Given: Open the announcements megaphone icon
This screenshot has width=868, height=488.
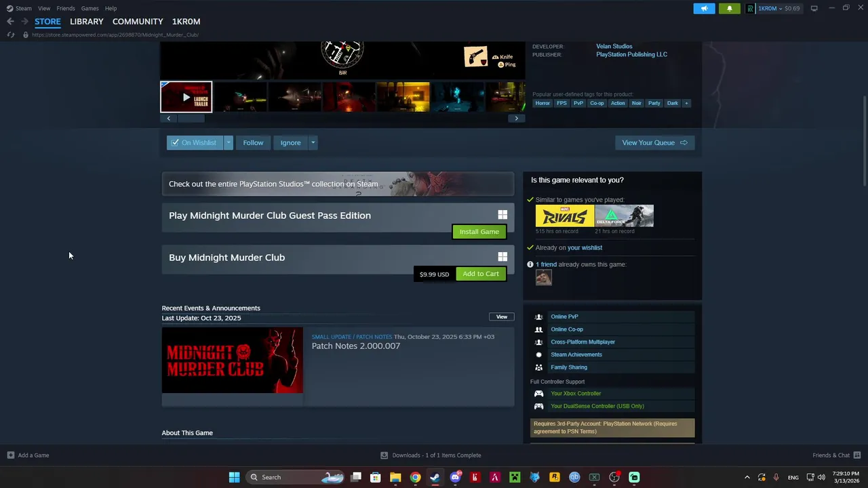Looking at the screenshot, I should pyautogui.click(x=704, y=8).
